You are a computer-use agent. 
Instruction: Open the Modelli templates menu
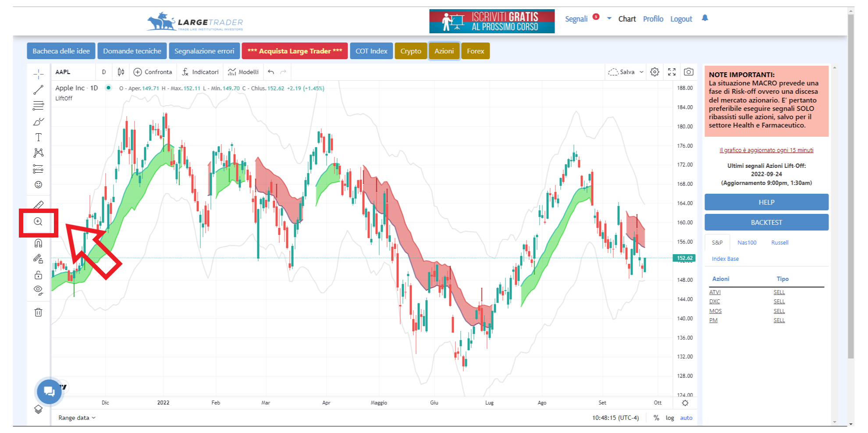pos(243,72)
